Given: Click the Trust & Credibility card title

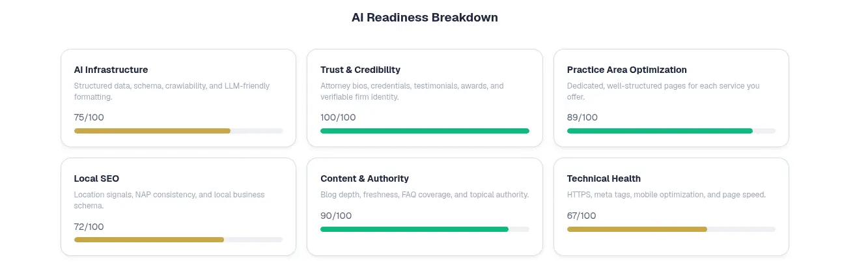Looking at the screenshot, I should point(360,70).
